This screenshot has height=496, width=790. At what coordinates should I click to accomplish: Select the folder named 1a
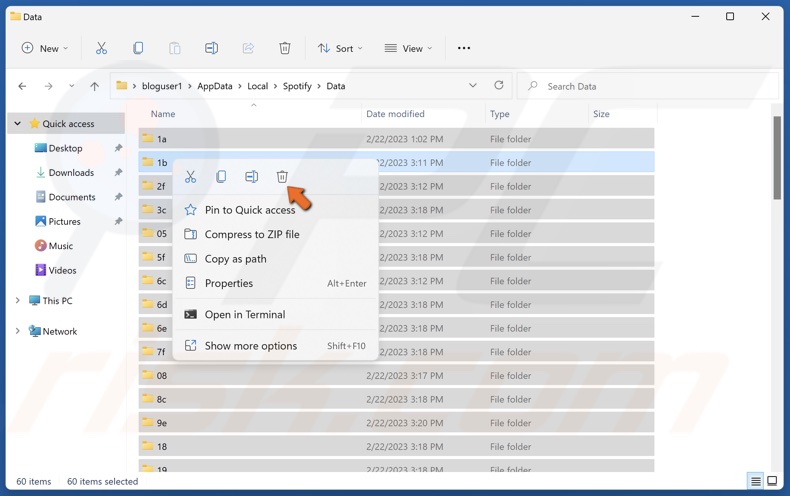(x=397, y=139)
